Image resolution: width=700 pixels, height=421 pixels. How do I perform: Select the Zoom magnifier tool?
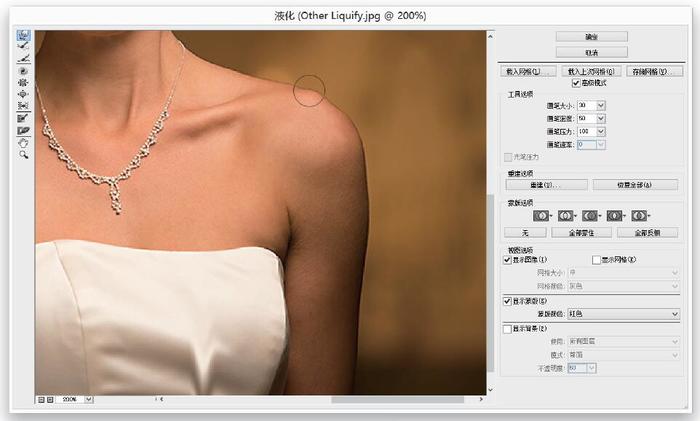point(22,154)
